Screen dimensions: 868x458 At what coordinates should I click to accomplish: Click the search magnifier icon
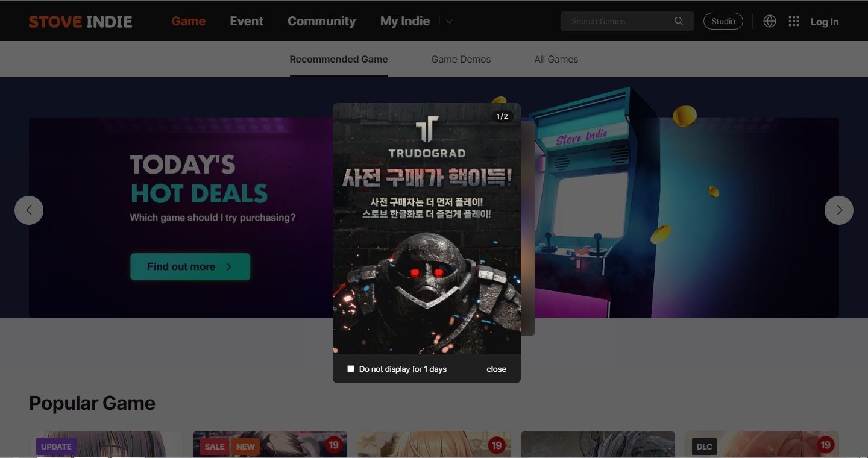[x=679, y=21]
